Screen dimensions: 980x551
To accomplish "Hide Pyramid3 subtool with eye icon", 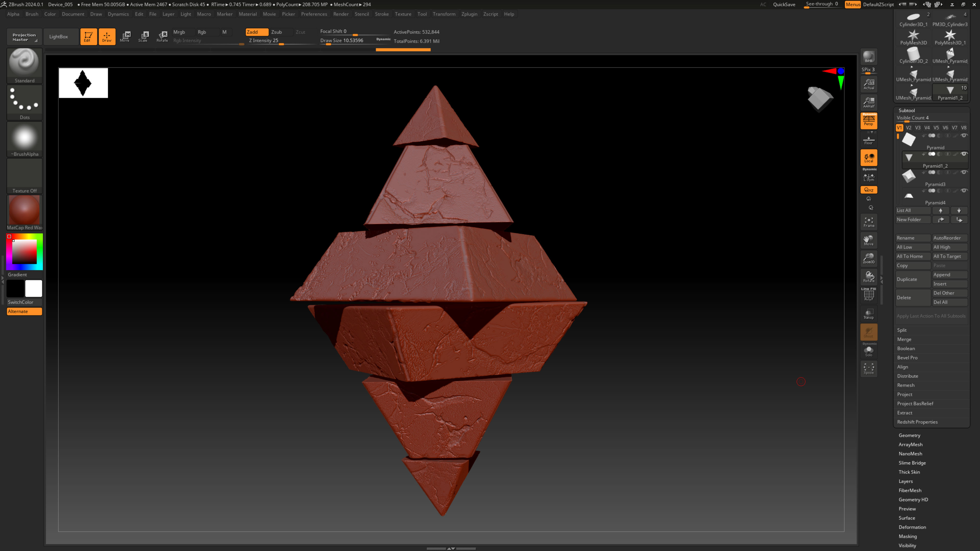I will pyautogui.click(x=964, y=172).
